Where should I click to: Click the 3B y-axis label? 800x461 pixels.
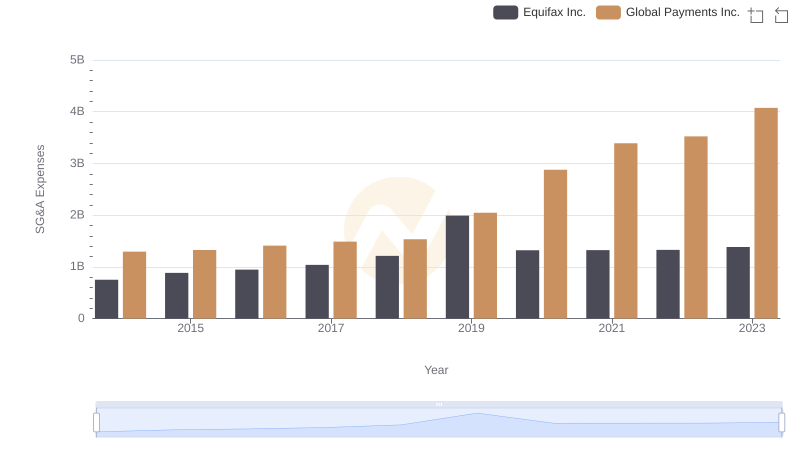77,163
